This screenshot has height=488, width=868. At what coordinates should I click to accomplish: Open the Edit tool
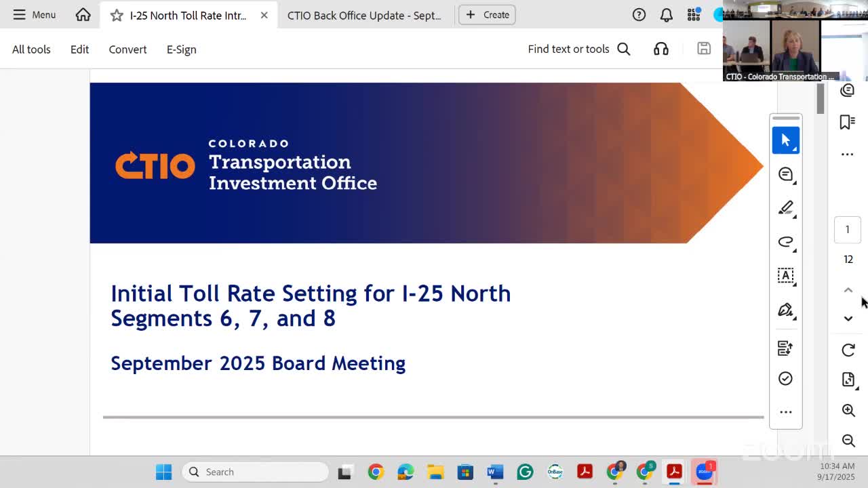pyautogui.click(x=79, y=49)
